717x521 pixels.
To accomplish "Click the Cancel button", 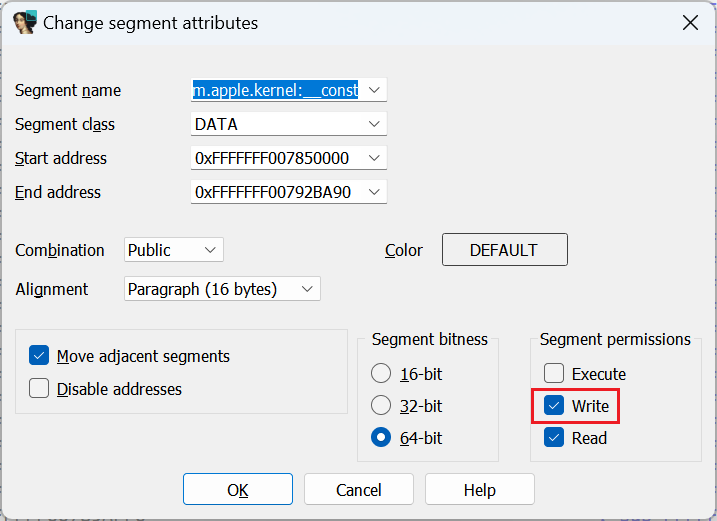I will (359, 490).
